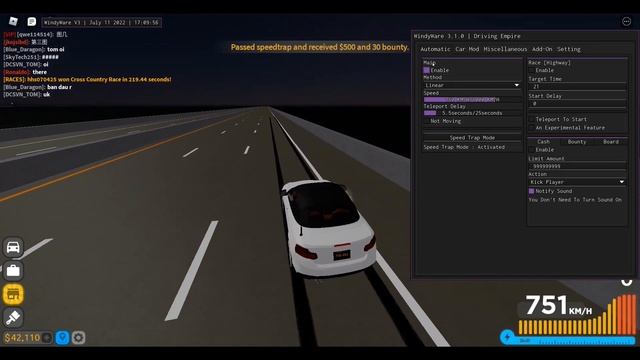Open the Method dropdown set to Linear
The image size is (640, 360).
tap(472, 85)
